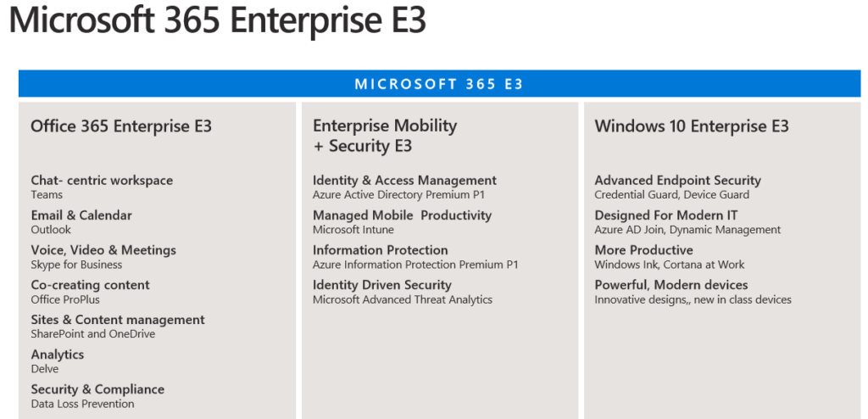This screenshot has height=419, width=868.
Task: Click the Outlook label under Email & Calendar
Action: (51, 230)
